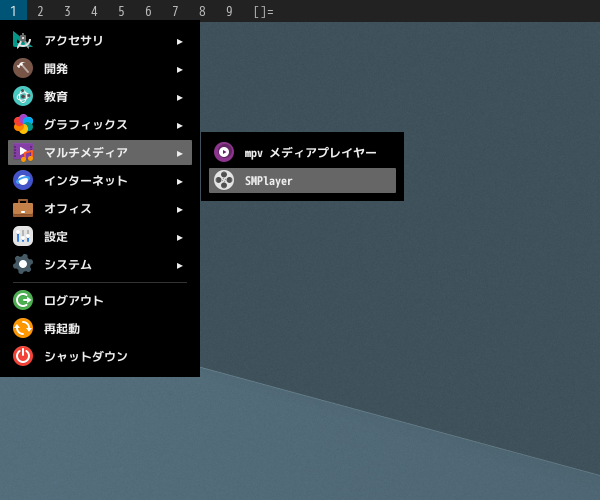Expand the 設定 submenu arrow

(x=179, y=238)
